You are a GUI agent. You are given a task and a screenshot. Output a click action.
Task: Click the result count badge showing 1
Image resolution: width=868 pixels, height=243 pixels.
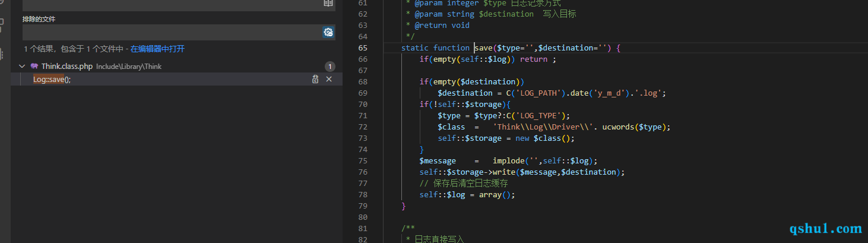click(330, 67)
